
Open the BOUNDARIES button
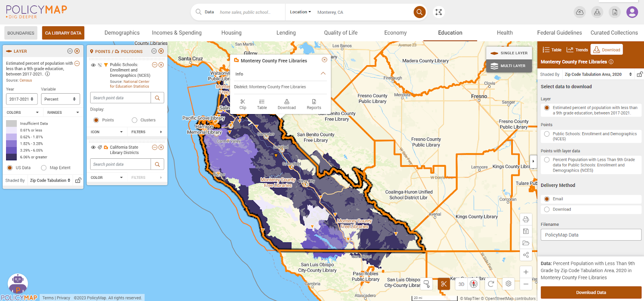[21, 33]
